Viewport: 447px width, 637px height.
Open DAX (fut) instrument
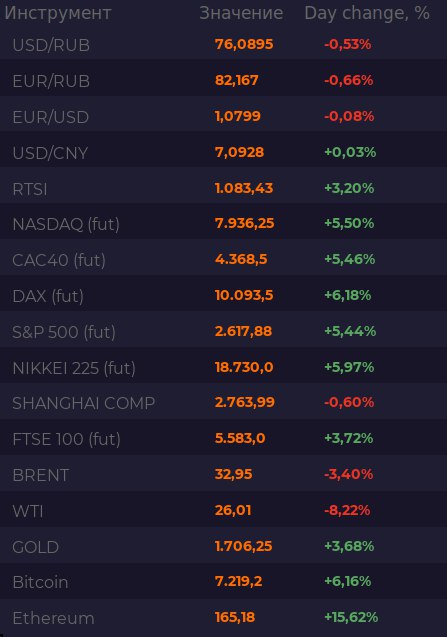point(224,296)
